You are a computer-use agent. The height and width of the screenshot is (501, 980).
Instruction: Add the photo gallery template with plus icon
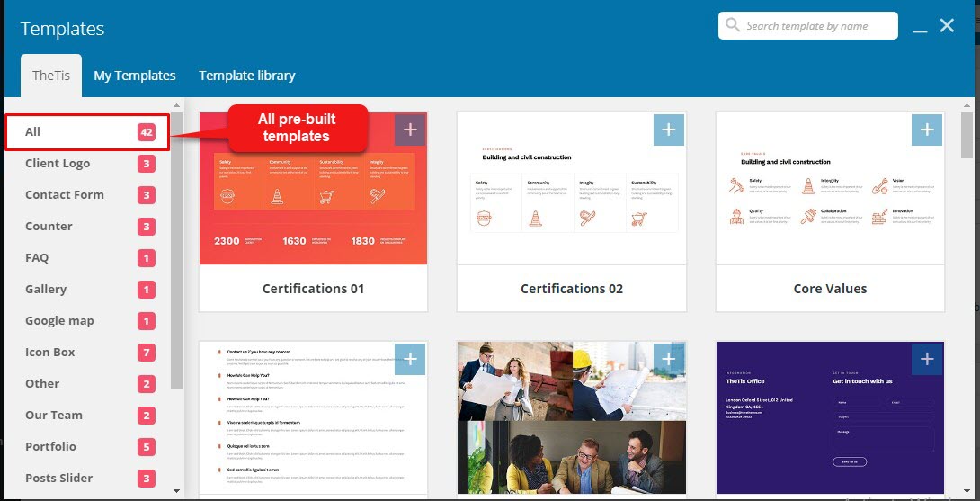coord(669,360)
